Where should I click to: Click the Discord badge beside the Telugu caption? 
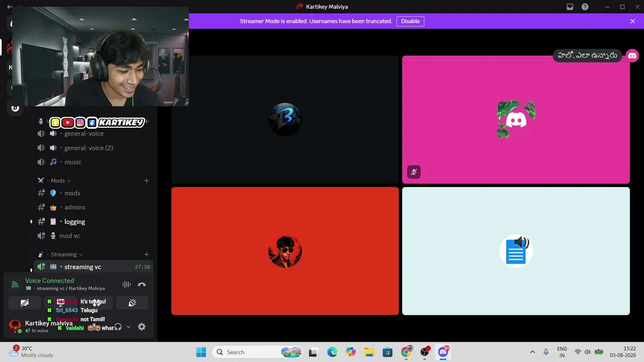pos(632,55)
